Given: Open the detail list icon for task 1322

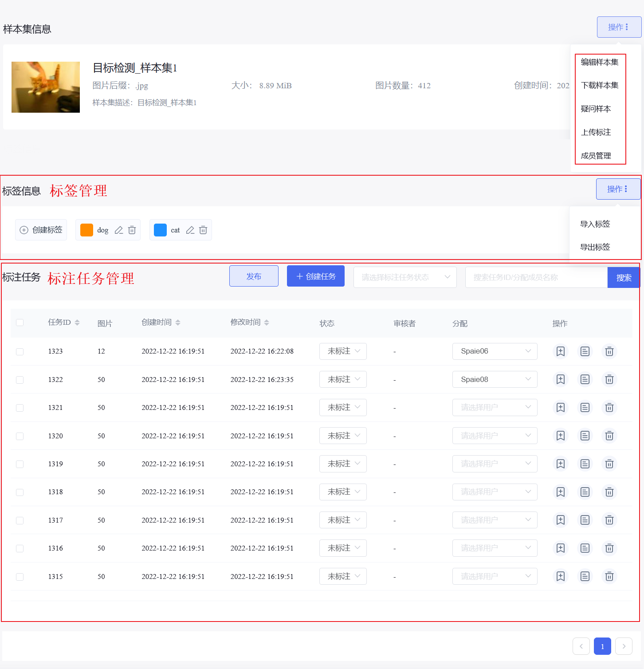Looking at the screenshot, I should [x=585, y=379].
